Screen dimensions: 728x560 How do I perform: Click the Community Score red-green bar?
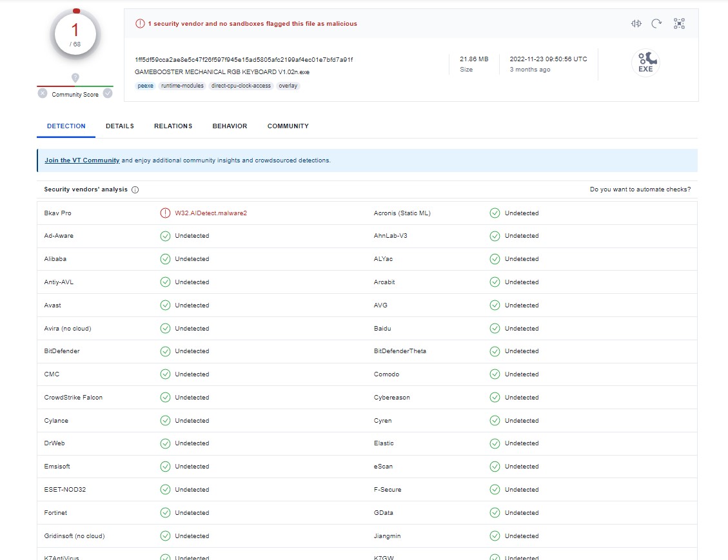pyautogui.click(x=75, y=86)
